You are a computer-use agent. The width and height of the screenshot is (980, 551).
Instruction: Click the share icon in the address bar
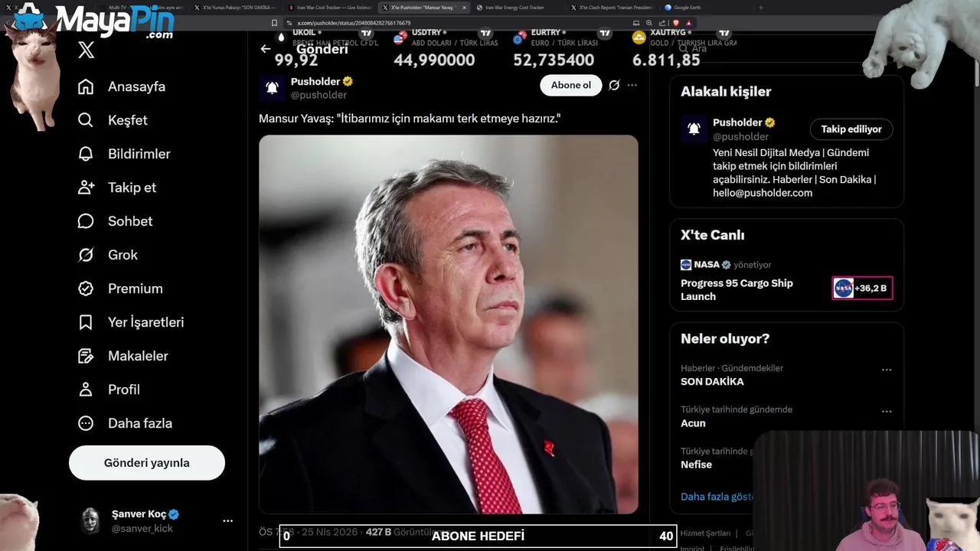tap(661, 23)
